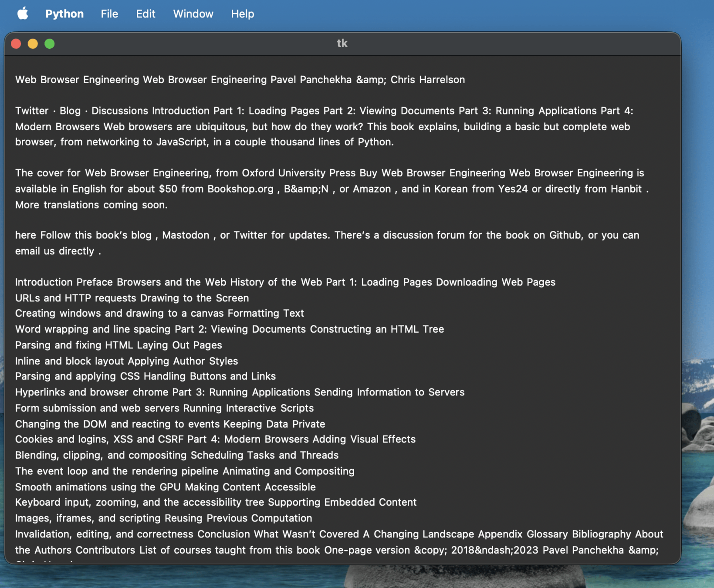Click the 'tk' window title
The width and height of the screenshot is (714, 588).
(342, 43)
